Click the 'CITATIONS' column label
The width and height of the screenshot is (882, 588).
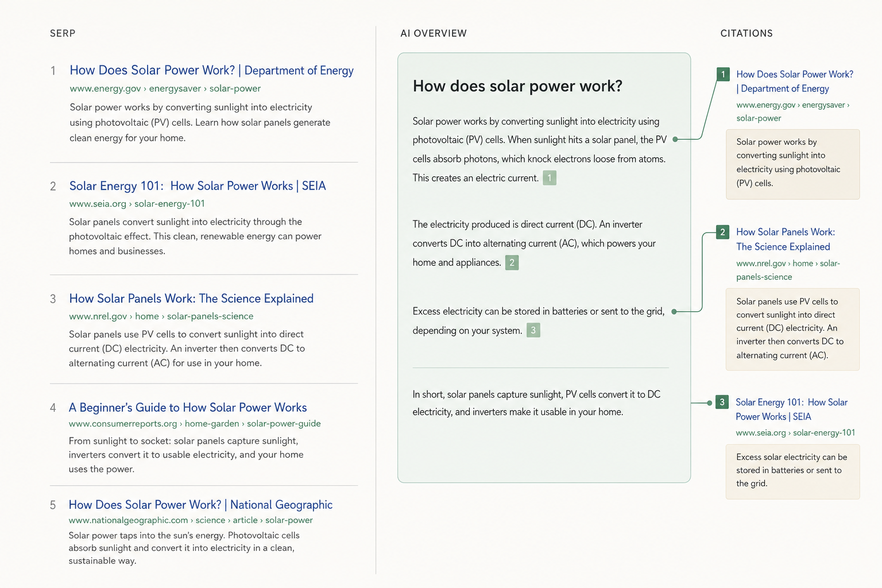tap(746, 33)
